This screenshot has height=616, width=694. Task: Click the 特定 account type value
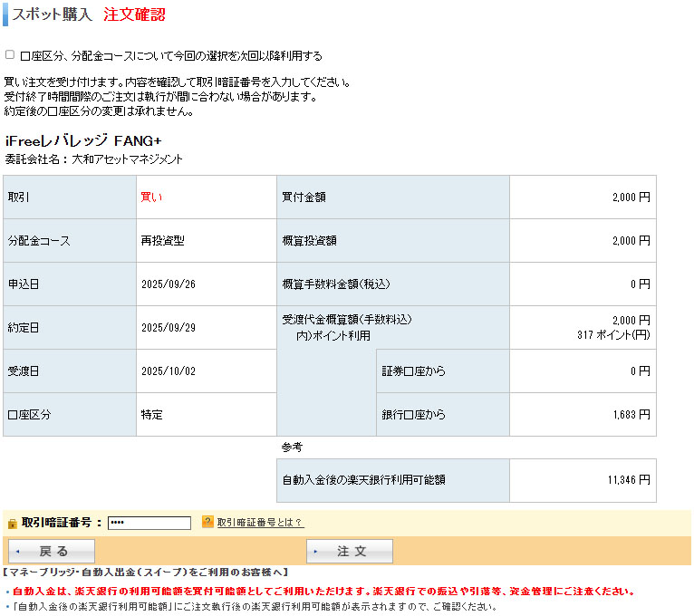click(x=151, y=415)
